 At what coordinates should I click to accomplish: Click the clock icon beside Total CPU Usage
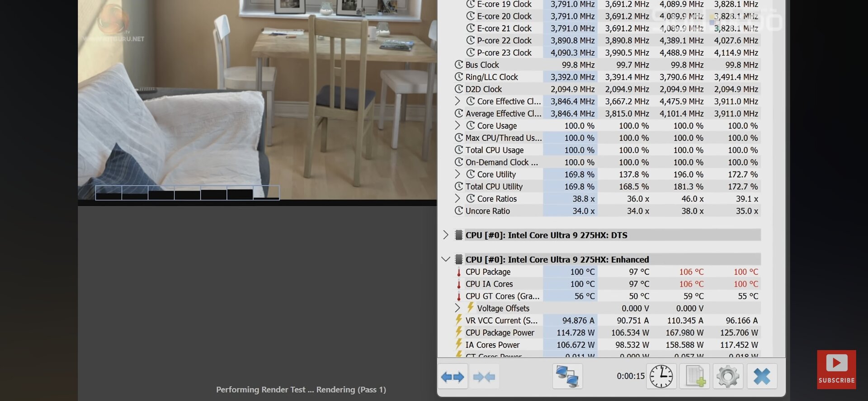click(x=458, y=150)
